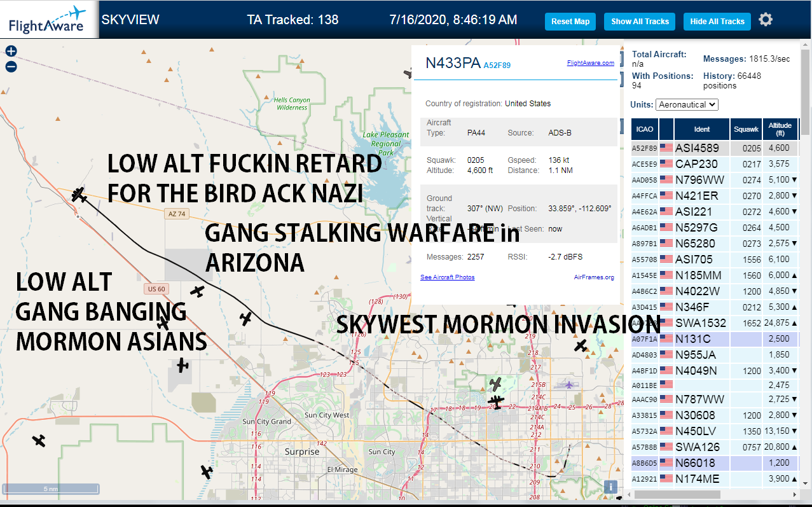
Task: Select the N174ME aircraft row
Action: [715, 479]
